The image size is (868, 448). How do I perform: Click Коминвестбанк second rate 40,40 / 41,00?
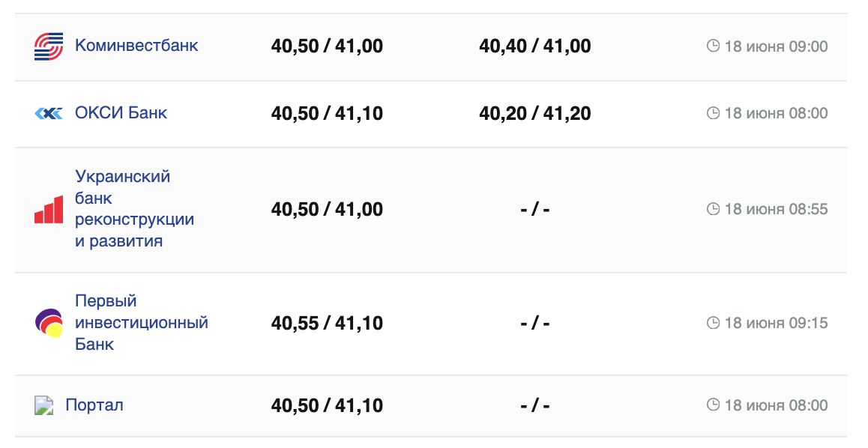point(534,46)
